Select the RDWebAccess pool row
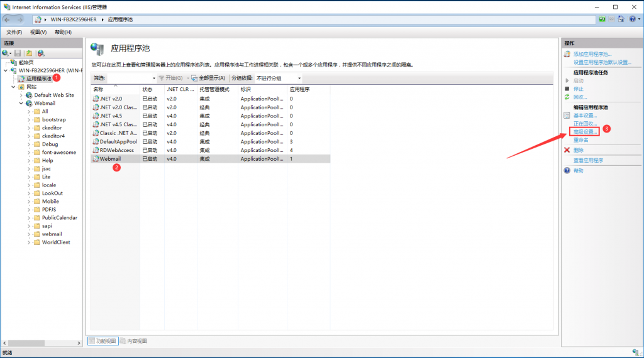Image resolution: width=644 pixels, height=358 pixels. (210, 150)
